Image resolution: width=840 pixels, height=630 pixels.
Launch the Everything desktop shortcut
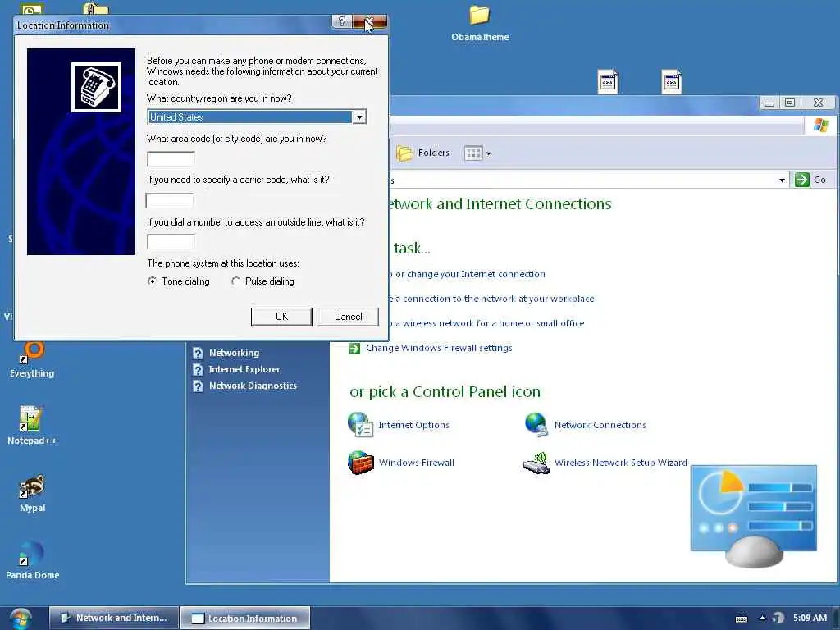32,360
